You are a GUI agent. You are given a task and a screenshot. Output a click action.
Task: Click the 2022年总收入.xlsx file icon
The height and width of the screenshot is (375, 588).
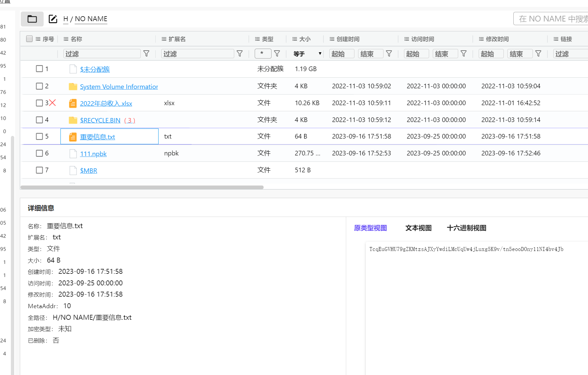point(73,103)
